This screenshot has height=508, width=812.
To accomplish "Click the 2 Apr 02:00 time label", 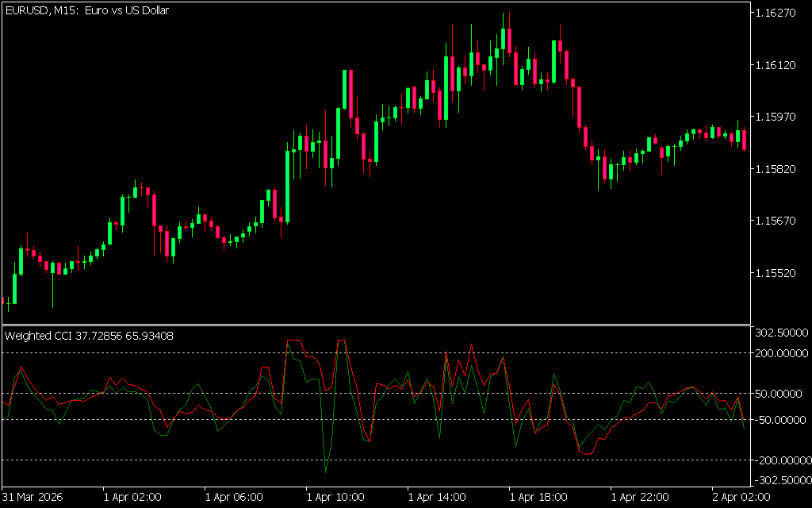I will (x=741, y=497).
